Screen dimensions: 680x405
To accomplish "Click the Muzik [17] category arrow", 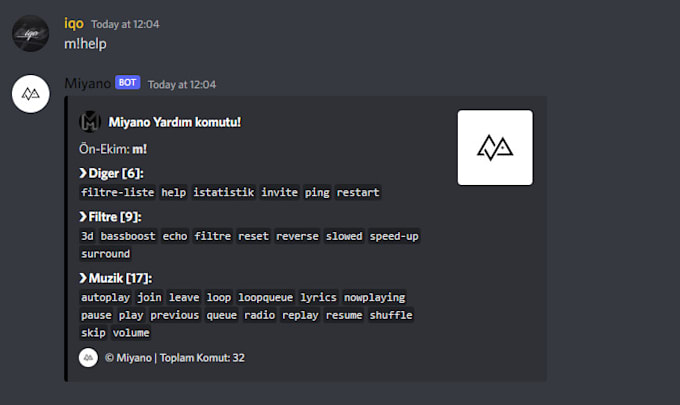I will click(83, 278).
